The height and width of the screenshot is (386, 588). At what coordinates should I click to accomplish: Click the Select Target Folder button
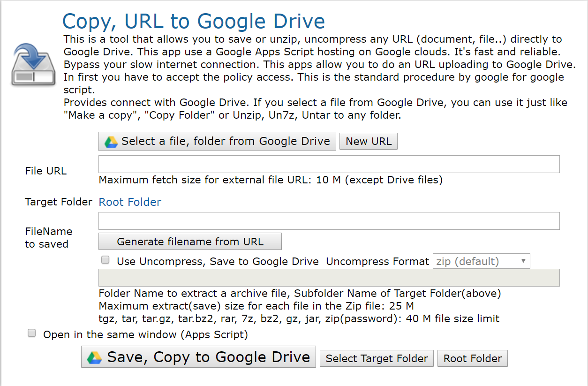click(377, 358)
